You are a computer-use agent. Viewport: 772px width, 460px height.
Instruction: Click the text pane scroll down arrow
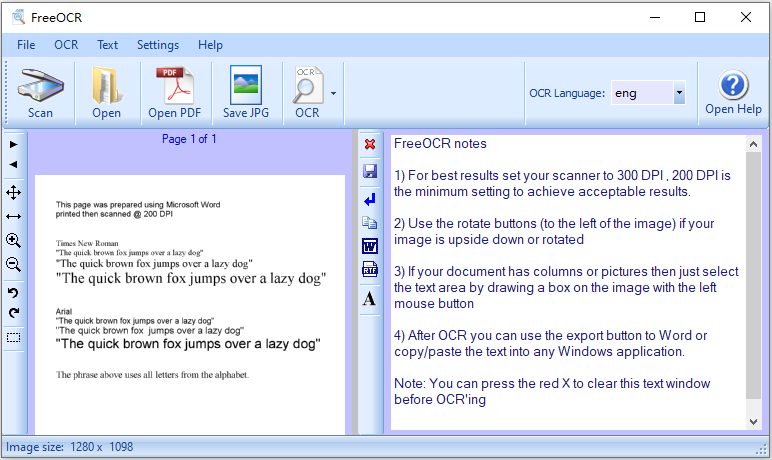click(x=753, y=422)
